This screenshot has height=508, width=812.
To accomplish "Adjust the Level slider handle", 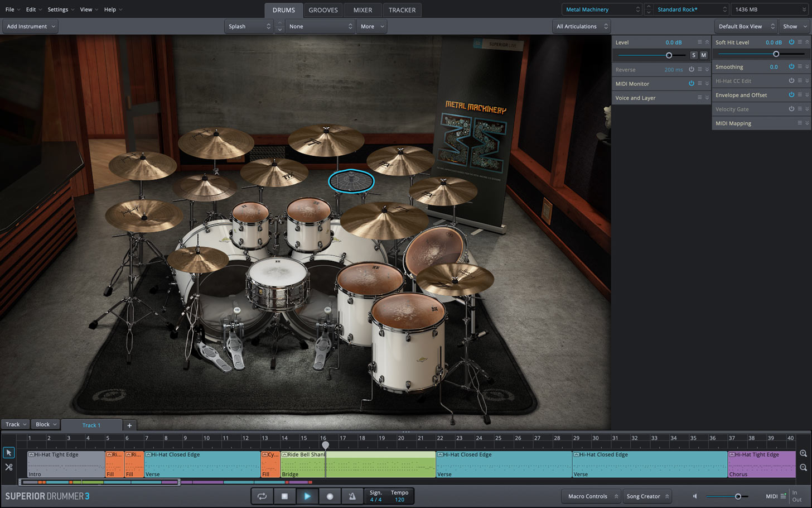I will pos(669,55).
